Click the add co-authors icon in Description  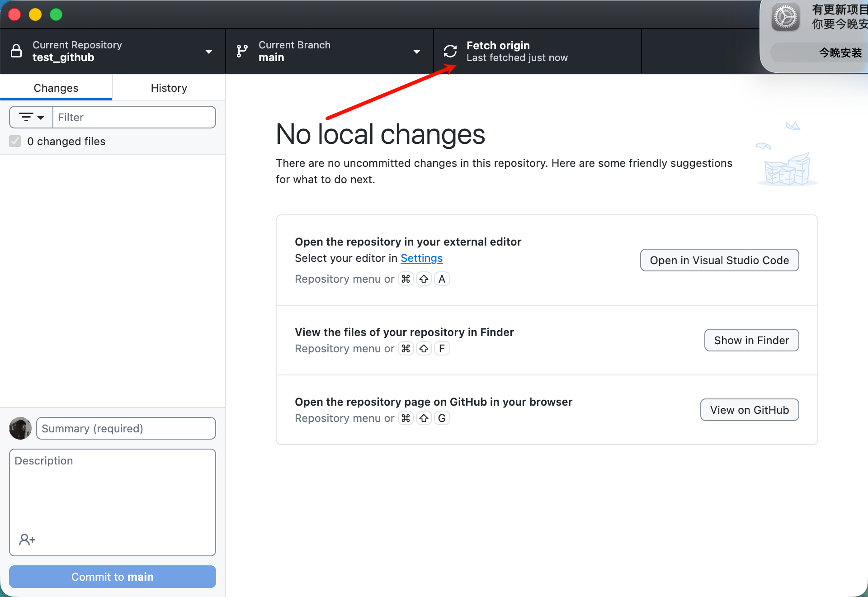tap(27, 539)
